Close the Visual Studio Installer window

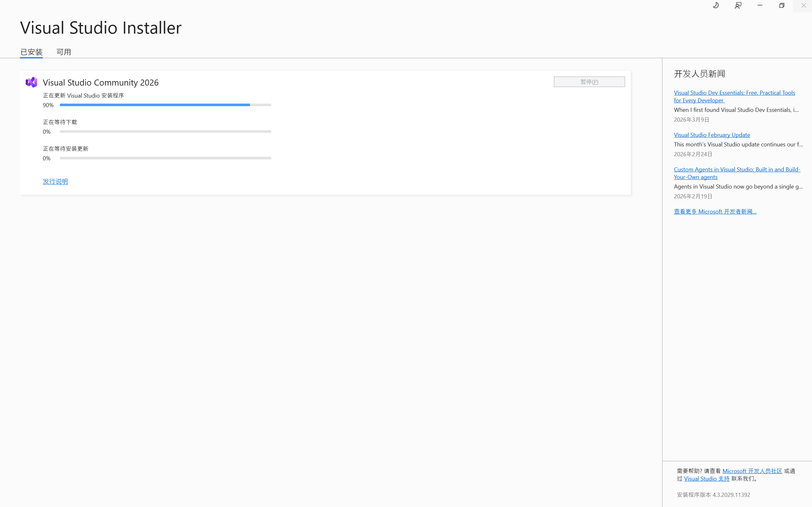(803, 5)
